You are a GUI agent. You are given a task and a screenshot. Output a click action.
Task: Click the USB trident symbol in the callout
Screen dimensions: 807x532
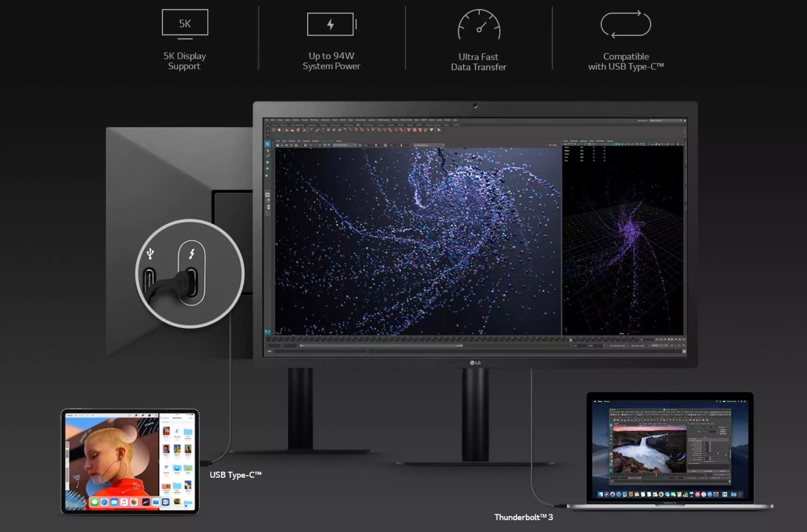tap(150, 254)
